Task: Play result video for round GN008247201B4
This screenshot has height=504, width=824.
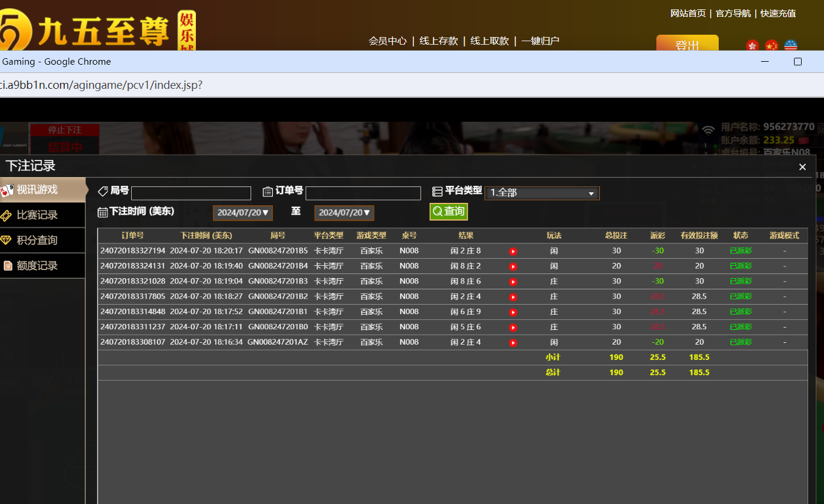Action: (513, 266)
